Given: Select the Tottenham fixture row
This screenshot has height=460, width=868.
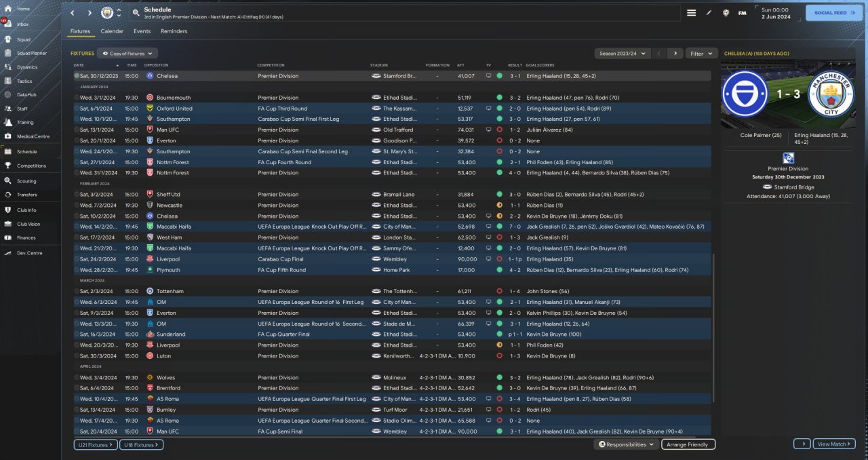Looking at the screenshot, I should 392,291.
